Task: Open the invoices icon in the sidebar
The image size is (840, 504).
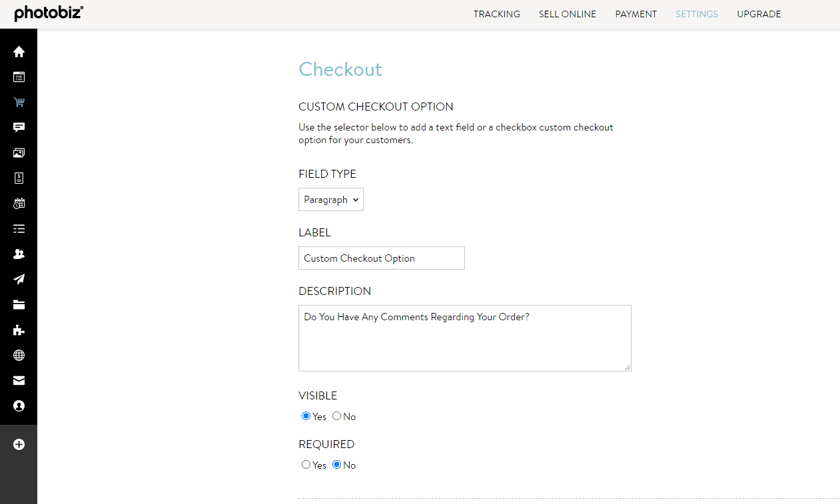Action: click(19, 178)
